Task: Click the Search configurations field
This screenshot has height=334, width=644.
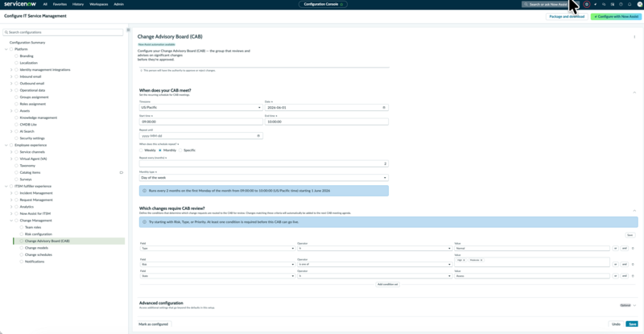Action: point(63,32)
